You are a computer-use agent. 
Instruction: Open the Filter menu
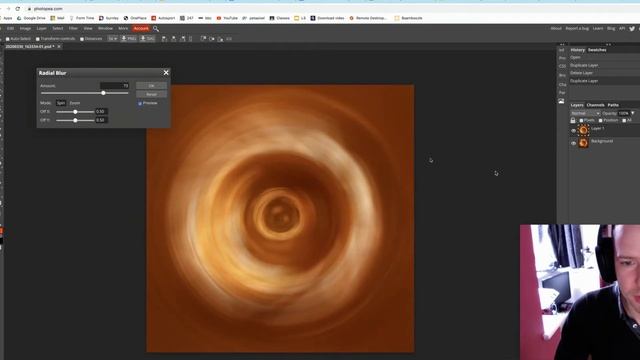(x=73, y=29)
